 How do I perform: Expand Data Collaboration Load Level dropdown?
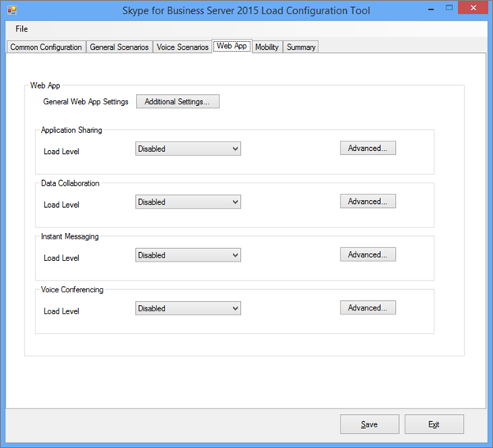188,201
